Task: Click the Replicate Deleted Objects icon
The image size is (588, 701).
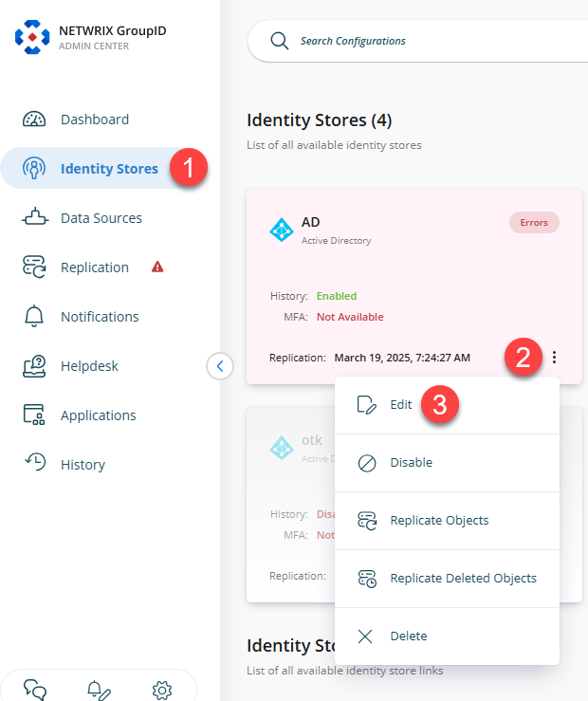Action: [367, 579]
